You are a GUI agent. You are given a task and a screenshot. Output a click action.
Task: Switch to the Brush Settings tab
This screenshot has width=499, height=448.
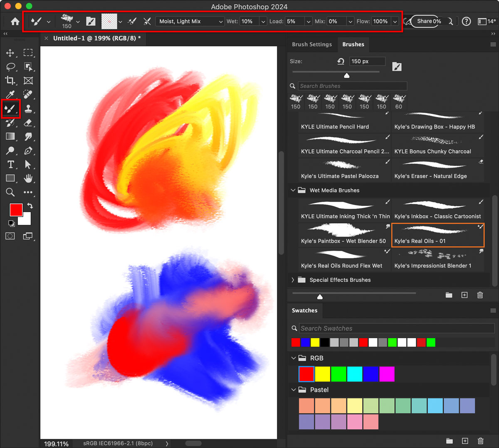click(x=311, y=44)
